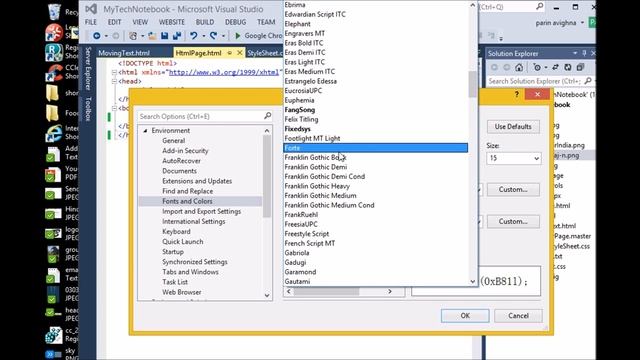Click the Solution Explorer search magnifier
Viewport: 640px width, 360px height.
click(588, 81)
